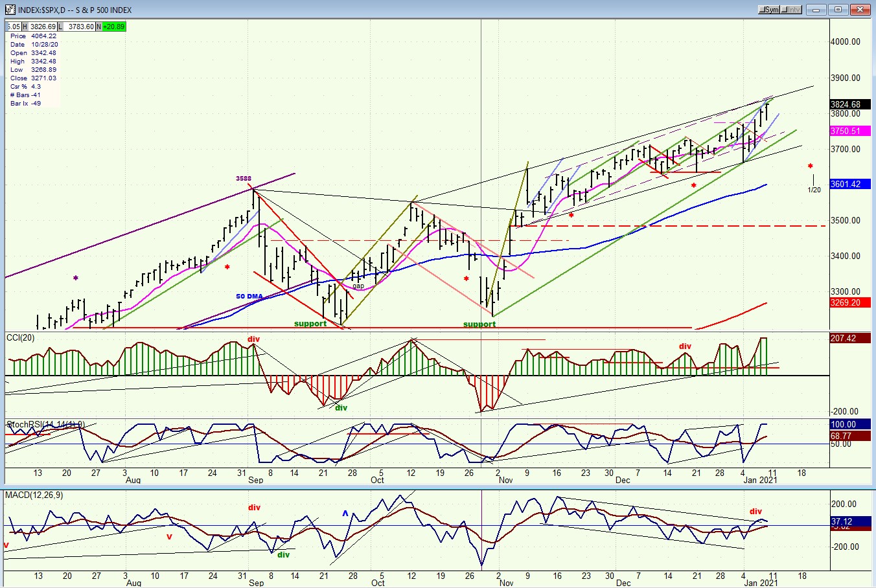Click the gap annotation on price chart
The image size is (876, 588).
coord(358,286)
